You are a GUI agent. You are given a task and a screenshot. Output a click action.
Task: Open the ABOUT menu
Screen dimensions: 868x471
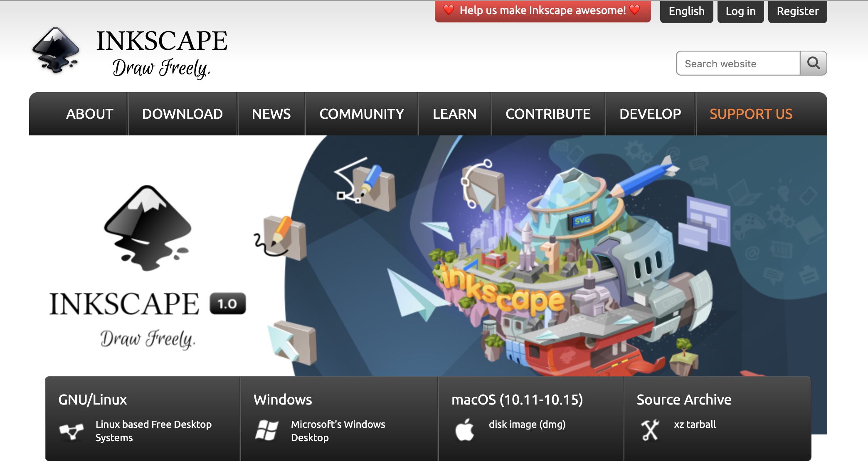(x=89, y=114)
